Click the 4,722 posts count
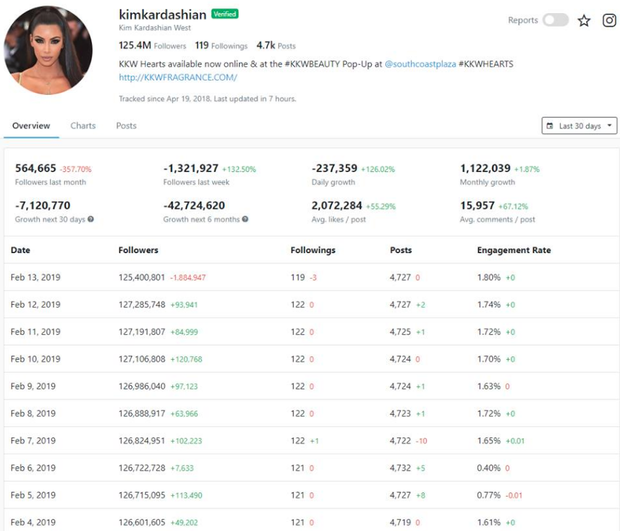This screenshot has height=531, width=620. [x=401, y=440]
